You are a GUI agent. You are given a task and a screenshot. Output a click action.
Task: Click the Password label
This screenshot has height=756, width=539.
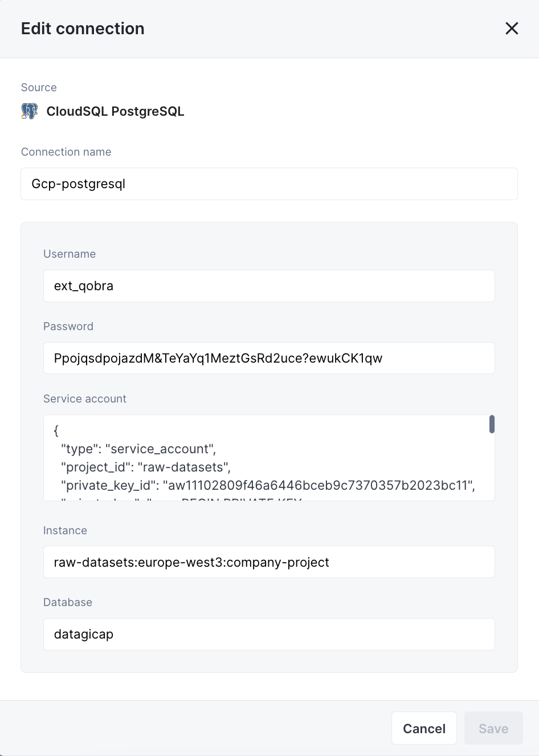(68, 326)
